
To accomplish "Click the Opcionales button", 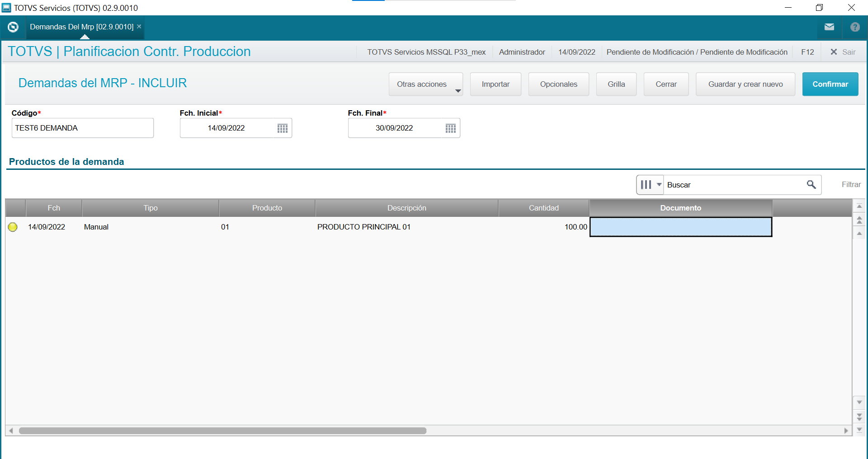I will point(559,84).
